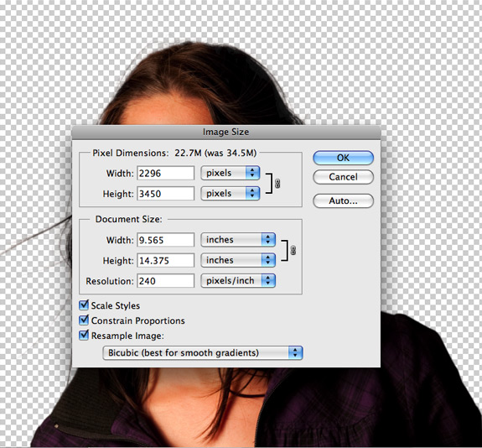Open document Width inches dropdown
The width and height of the screenshot is (482, 448).
tap(238, 240)
